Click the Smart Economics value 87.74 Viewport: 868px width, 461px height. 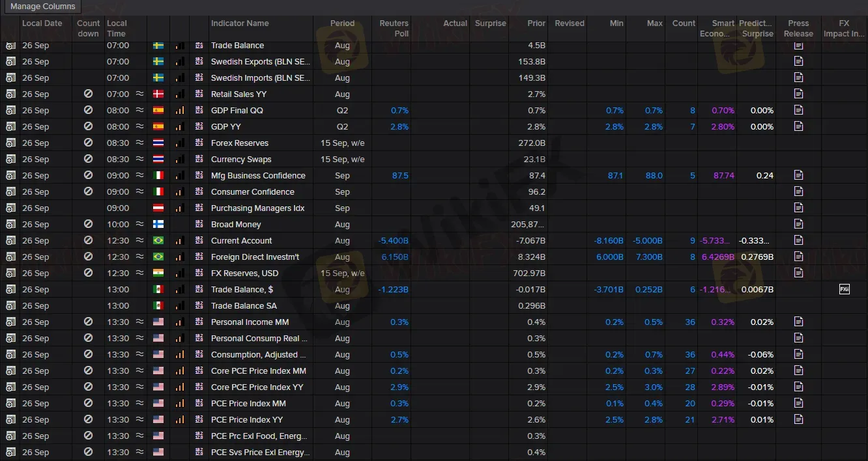point(723,175)
